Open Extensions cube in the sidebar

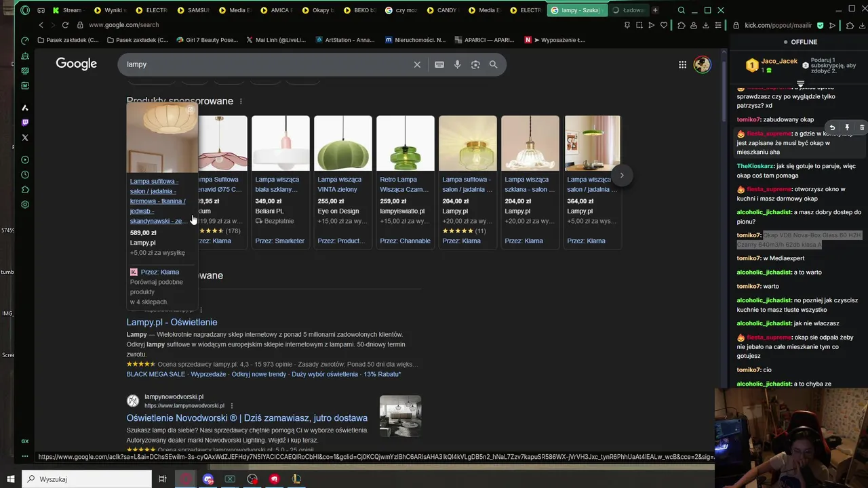[x=25, y=190]
